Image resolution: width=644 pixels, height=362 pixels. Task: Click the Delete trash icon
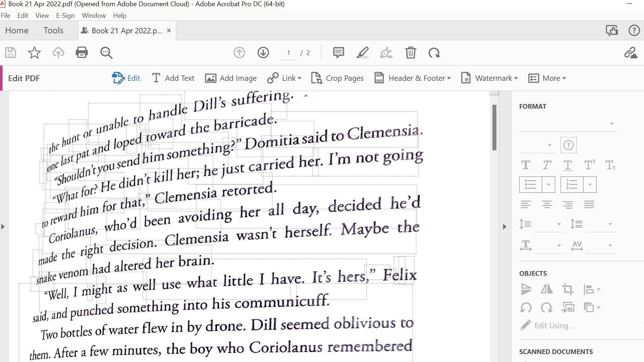(410, 53)
